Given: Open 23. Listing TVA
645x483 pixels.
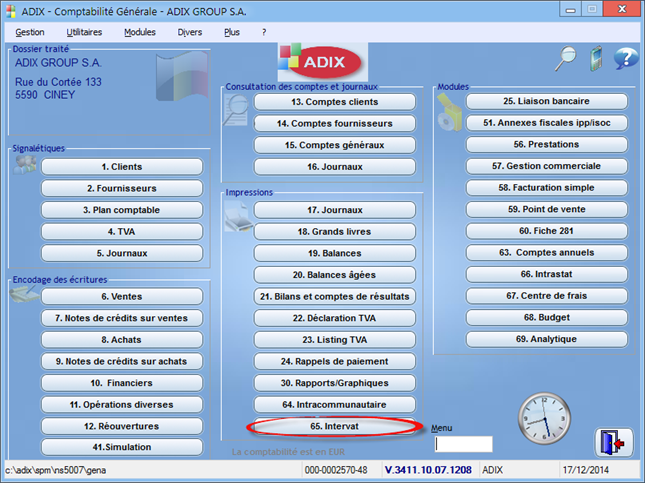Looking at the screenshot, I should 335,339.
